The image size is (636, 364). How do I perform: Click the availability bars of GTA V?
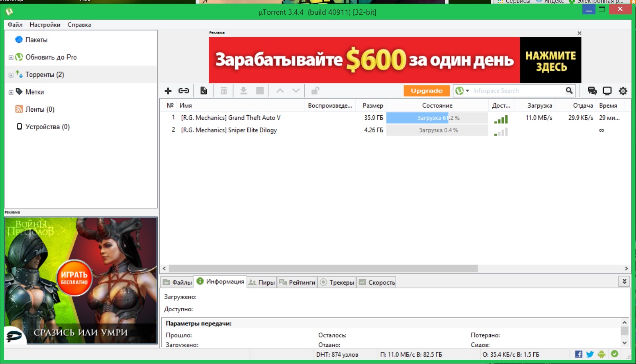[501, 119]
